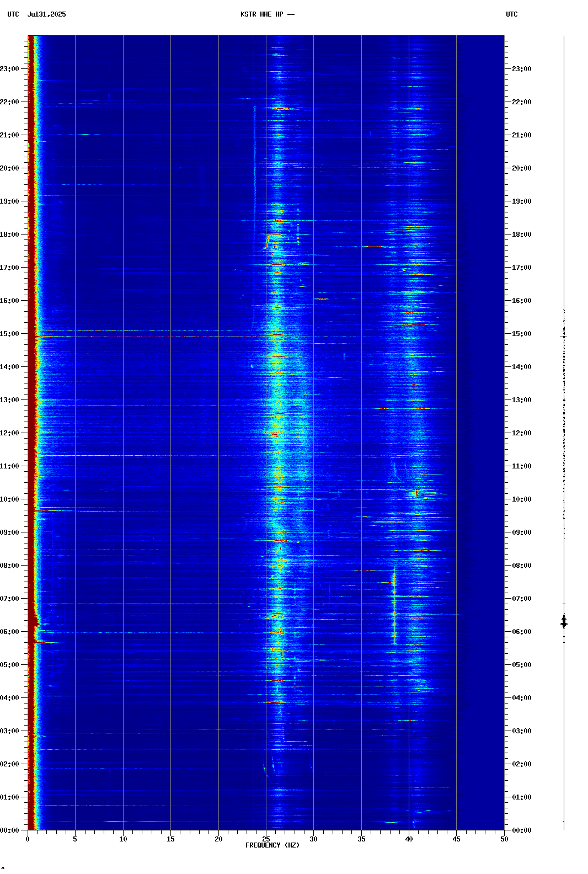Select the FREQUENCY (HZ) axis title

click(272, 845)
